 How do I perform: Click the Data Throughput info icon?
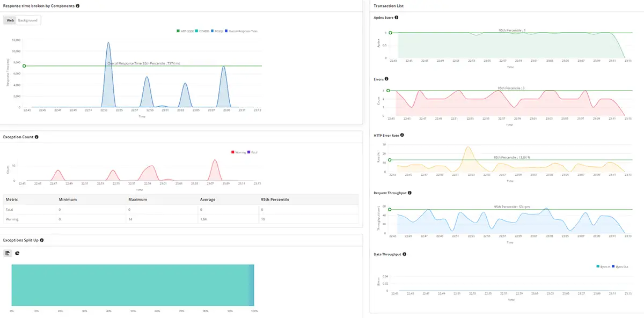(x=405, y=254)
